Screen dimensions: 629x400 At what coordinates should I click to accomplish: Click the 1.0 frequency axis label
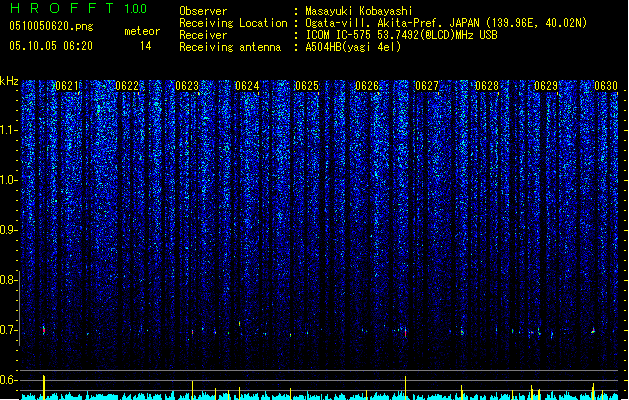click(x=9, y=180)
